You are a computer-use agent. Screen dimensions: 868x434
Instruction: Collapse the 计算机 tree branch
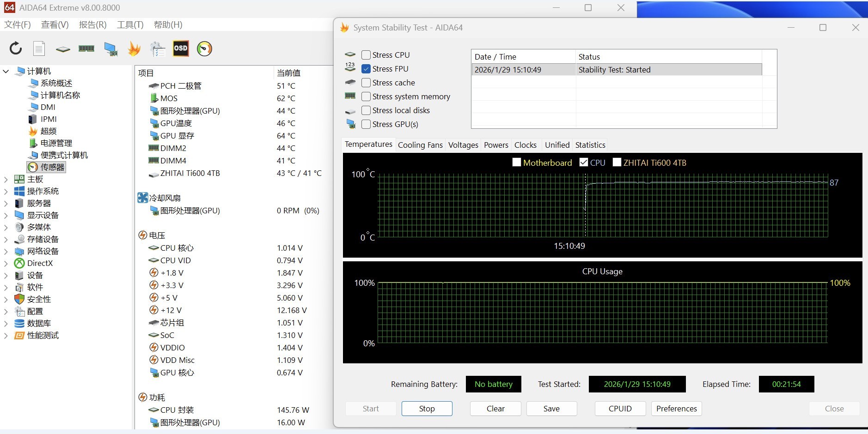[6, 71]
